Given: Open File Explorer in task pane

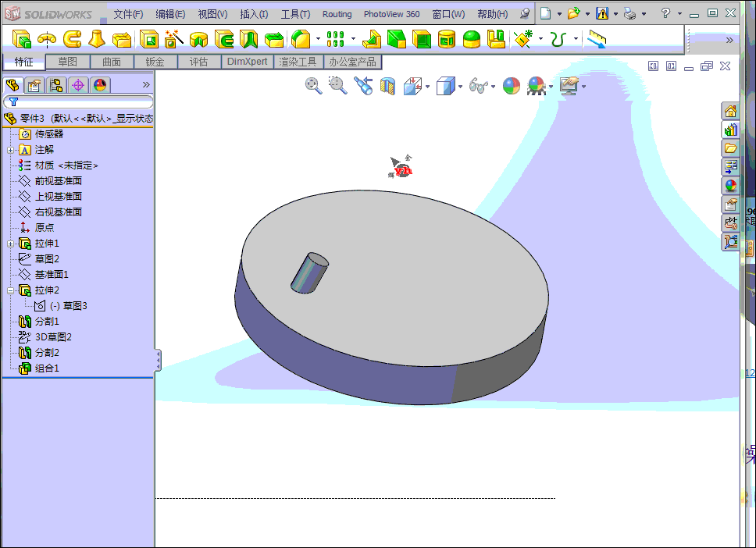Looking at the screenshot, I should pos(730,148).
